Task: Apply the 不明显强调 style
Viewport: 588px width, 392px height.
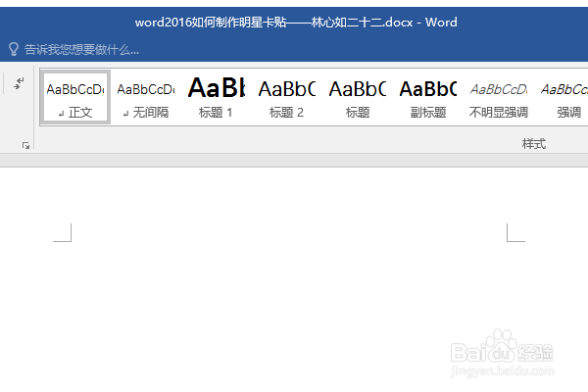Action: (499, 98)
